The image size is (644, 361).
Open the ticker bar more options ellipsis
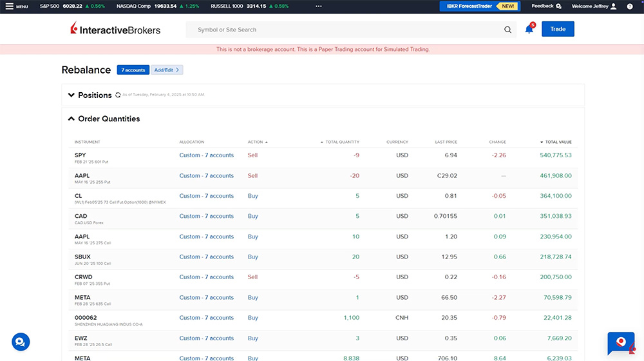318,6
